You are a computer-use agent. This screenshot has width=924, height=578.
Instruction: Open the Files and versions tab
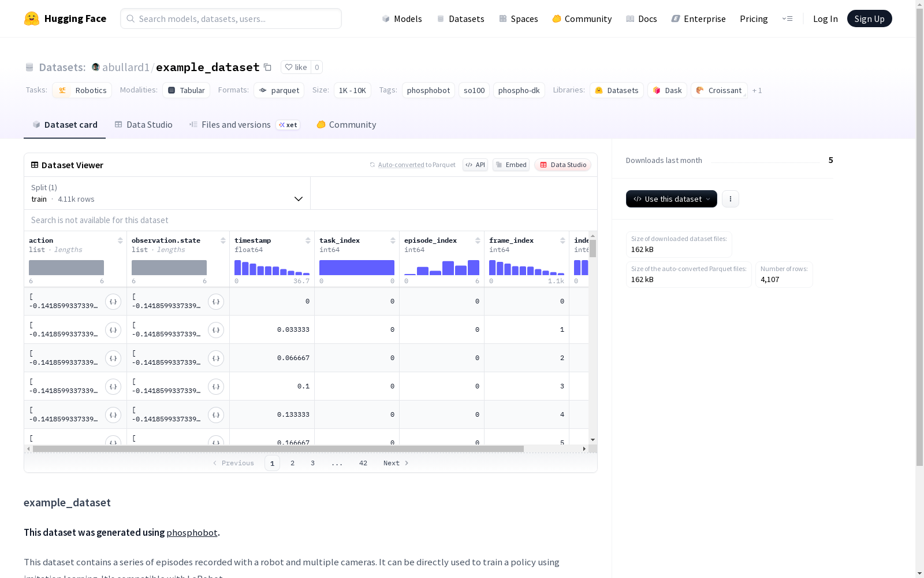[x=245, y=125]
